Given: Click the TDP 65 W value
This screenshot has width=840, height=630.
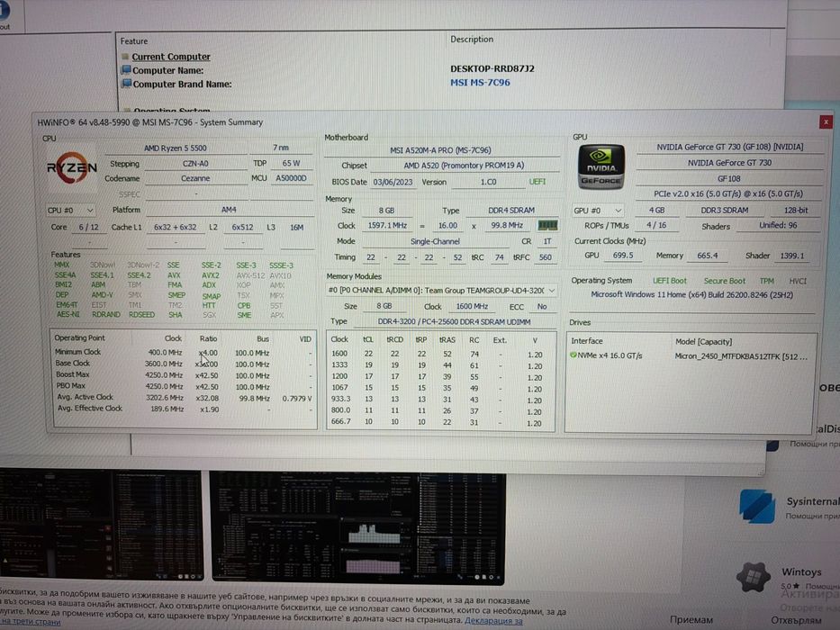Looking at the screenshot, I should tap(291, 163).
